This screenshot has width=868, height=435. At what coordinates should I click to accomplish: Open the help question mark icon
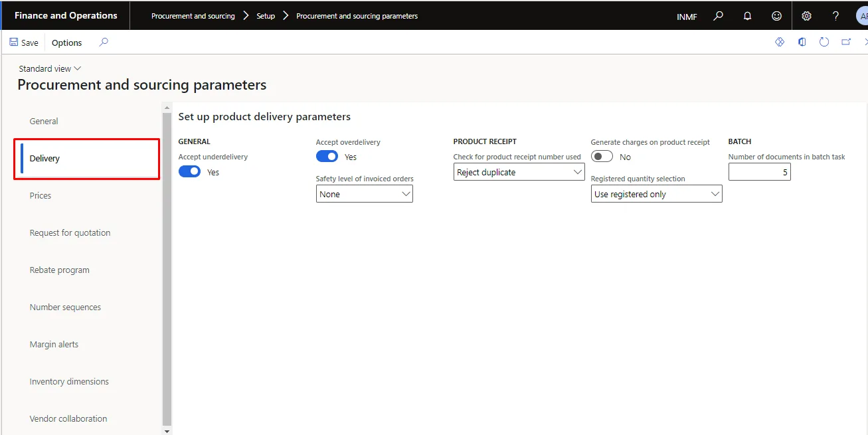pos(835,16)
